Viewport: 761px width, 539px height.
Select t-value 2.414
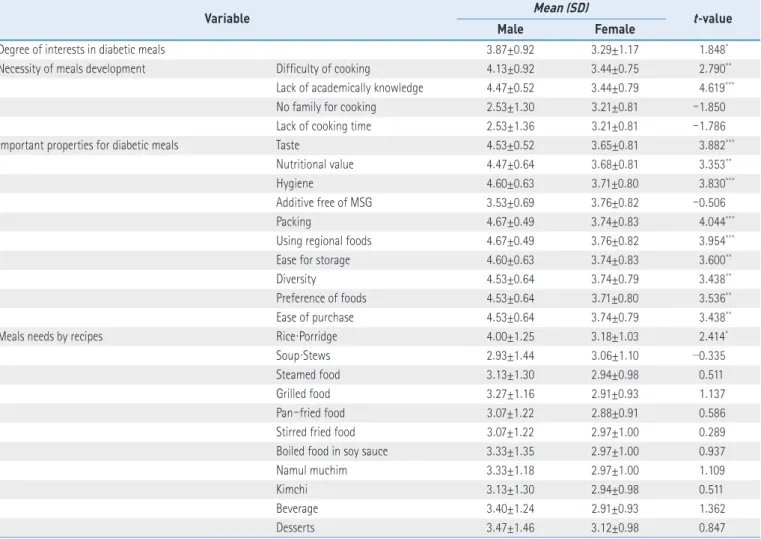point(713,336)
